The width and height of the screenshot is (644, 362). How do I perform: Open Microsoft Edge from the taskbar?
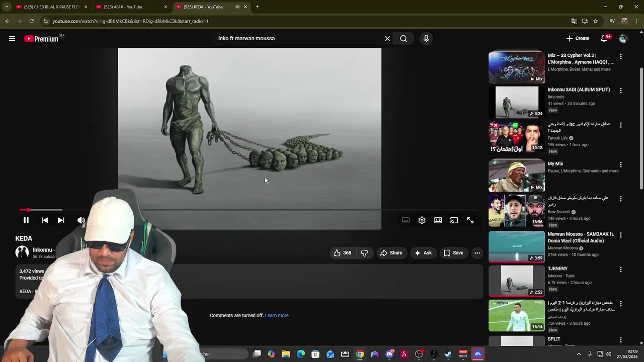click(301, 354)
